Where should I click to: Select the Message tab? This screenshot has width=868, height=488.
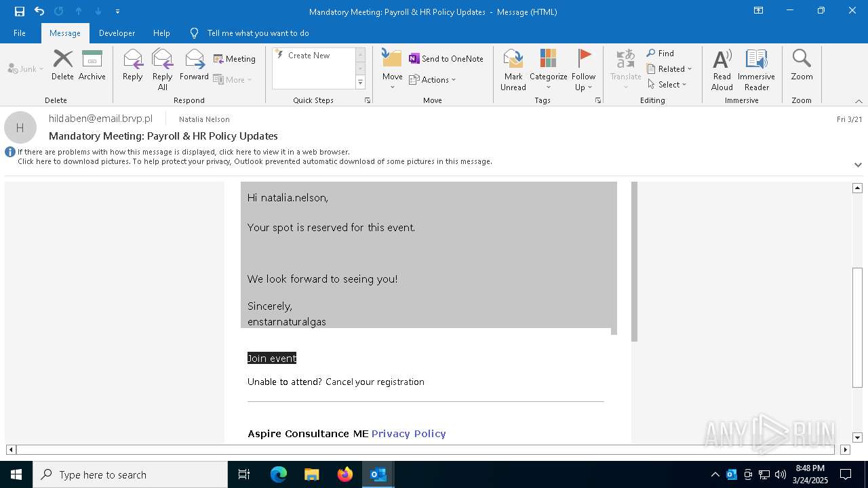pos(65,33)
